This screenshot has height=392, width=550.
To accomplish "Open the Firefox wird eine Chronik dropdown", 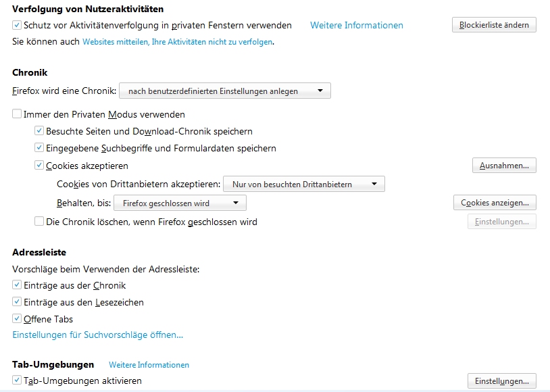I will (225, 91).
